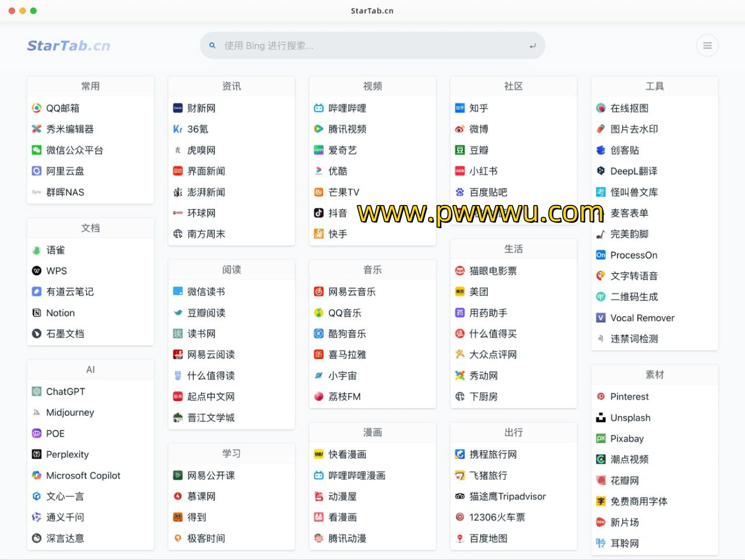The width and height of the screenshot is (745, 560).
Task: Click the 哔哩哔哩 video icon
Action: [x=319, y=108]
